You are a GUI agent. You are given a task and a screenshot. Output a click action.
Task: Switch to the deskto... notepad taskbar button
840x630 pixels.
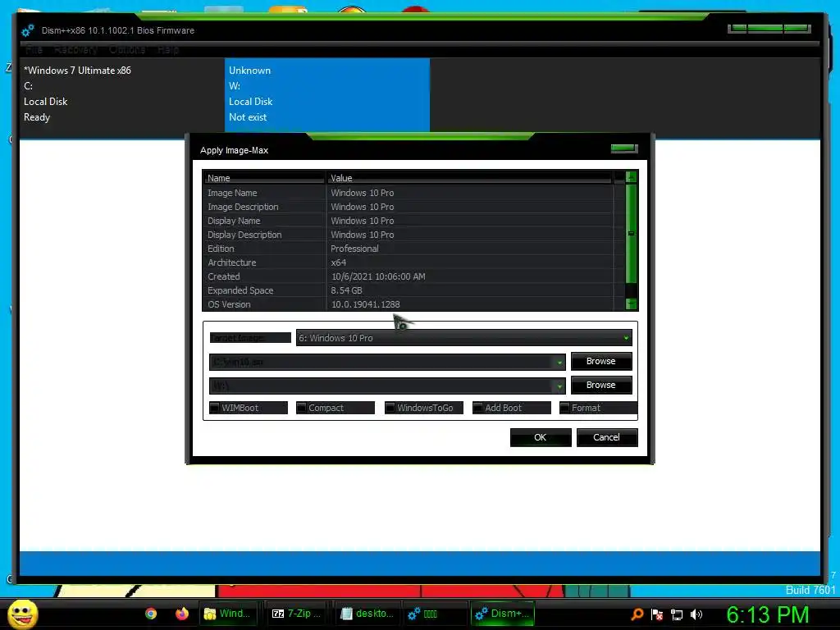367,614
